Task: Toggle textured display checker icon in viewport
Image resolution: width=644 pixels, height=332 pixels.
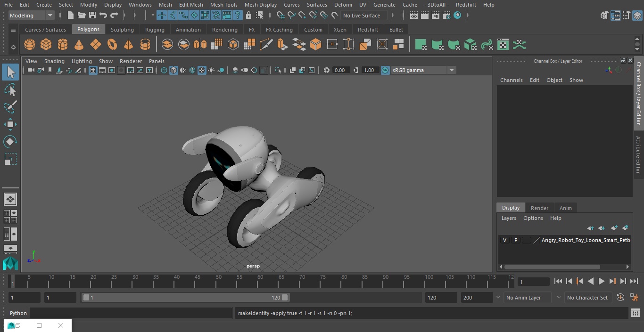Action: [x=202, y=70]
